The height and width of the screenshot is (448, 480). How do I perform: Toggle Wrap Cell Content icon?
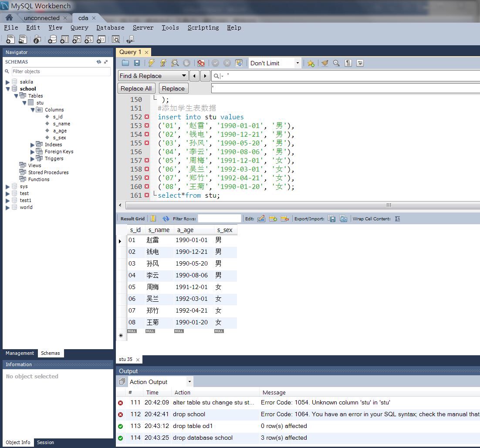click(x=397, y=219)
